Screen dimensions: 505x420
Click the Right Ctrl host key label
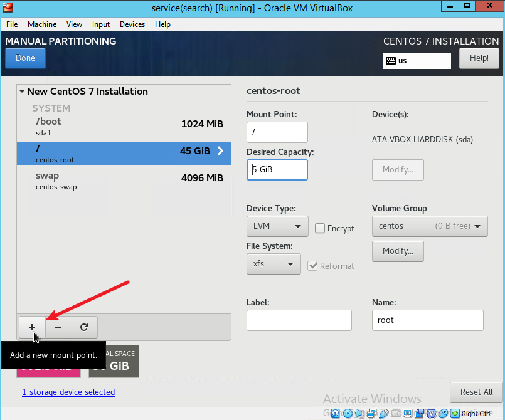(476, 414)
